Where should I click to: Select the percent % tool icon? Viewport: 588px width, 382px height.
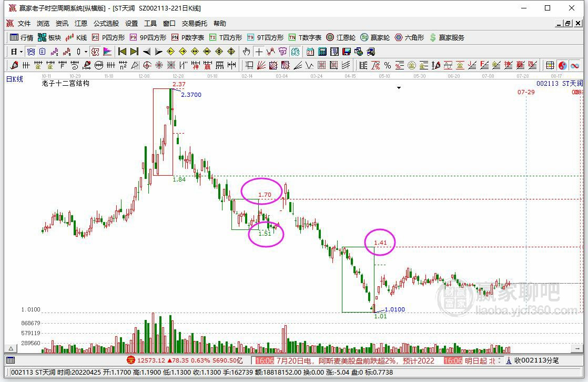(388, 65)
